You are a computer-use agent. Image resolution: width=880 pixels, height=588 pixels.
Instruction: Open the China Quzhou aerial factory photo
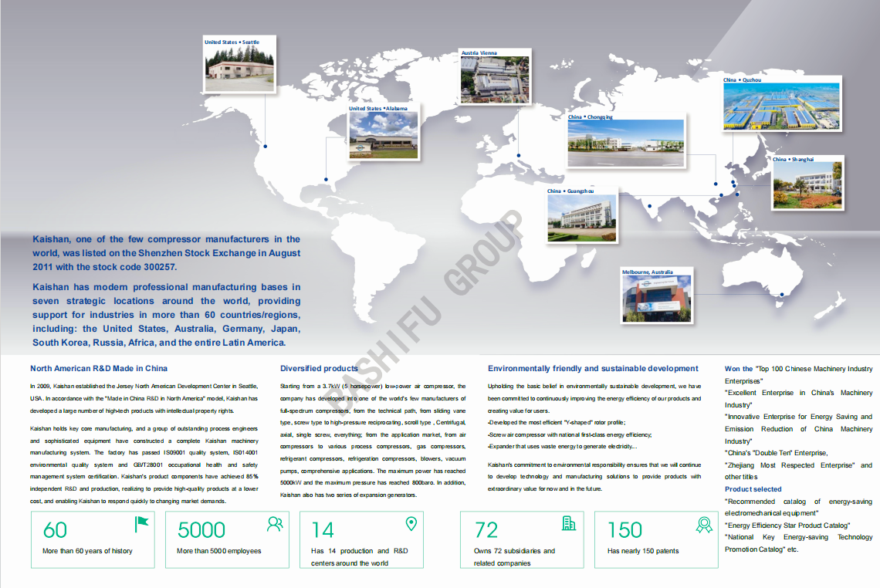(782, 106)
